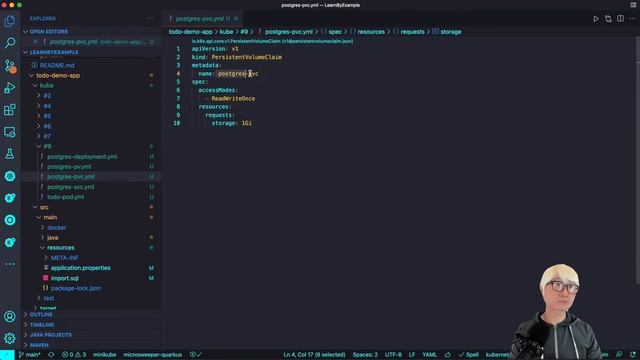This screenshot has height=360, width=640.
Task: Split the editor to the right
Action: pos(620,19)
